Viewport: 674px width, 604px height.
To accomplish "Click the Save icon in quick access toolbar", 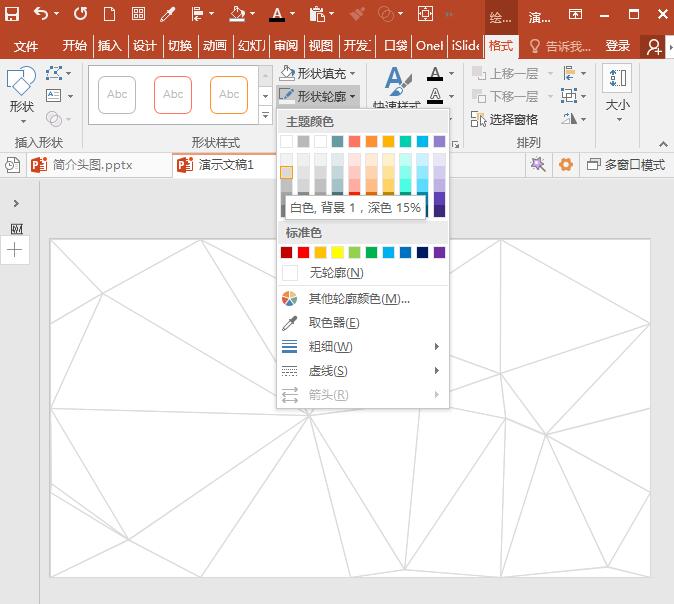I will pyautogui.click(x=13, y=15).
